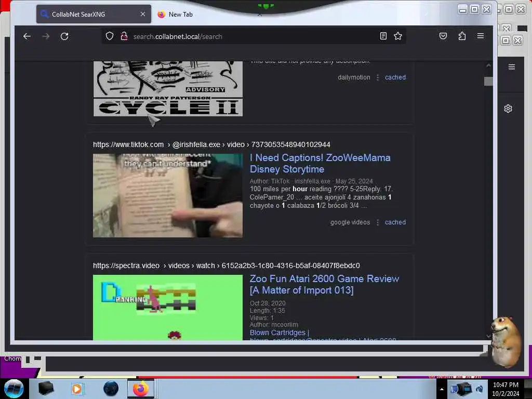Open cached link for dailymotion result
The image size is (532, 399).
point(395,77)
